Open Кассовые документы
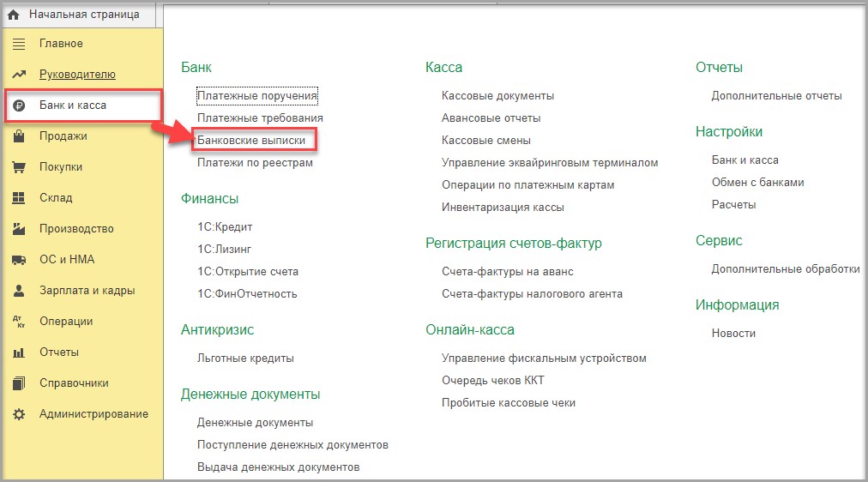 coord(497,96)
